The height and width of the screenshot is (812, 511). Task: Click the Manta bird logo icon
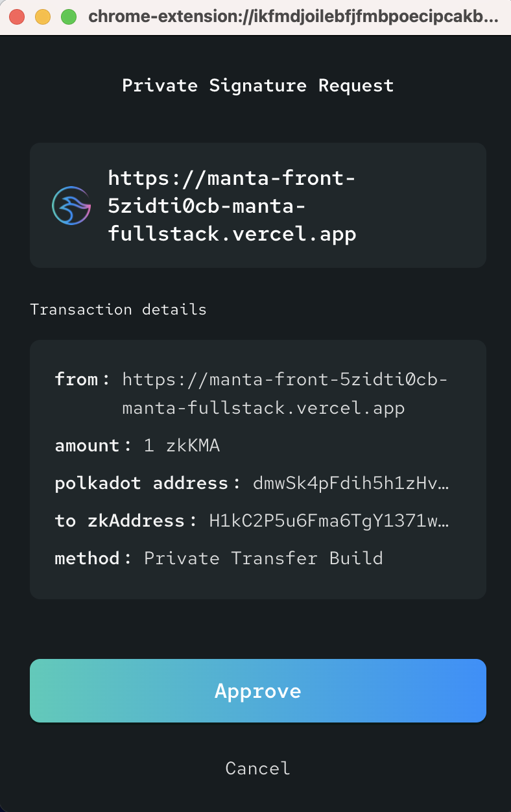pyautogui.click(x=71, y=206)
